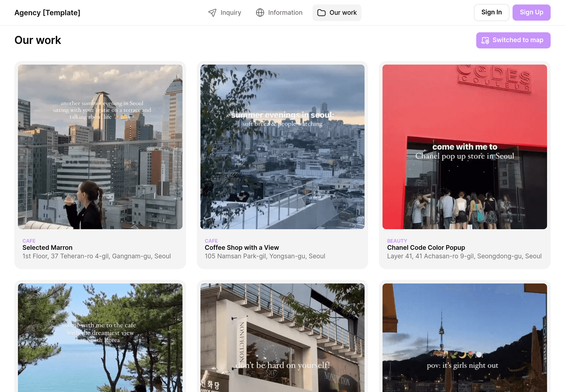The height and width of the screenshot is (392, 565).
Task: Open the dreamiest view cafe seaside thumbnail
Action: click(x=100, y=338)
